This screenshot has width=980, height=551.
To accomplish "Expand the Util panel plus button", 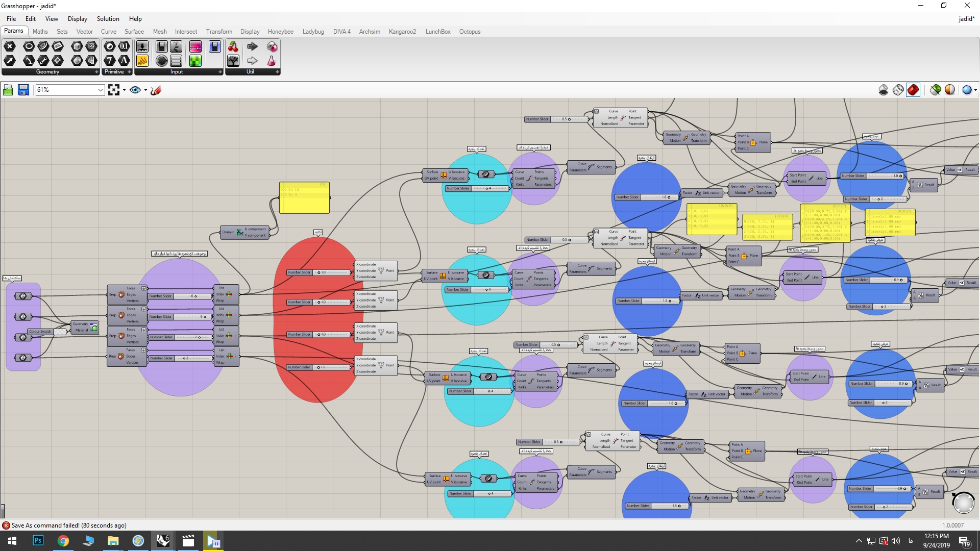I will tap(277, 72).
